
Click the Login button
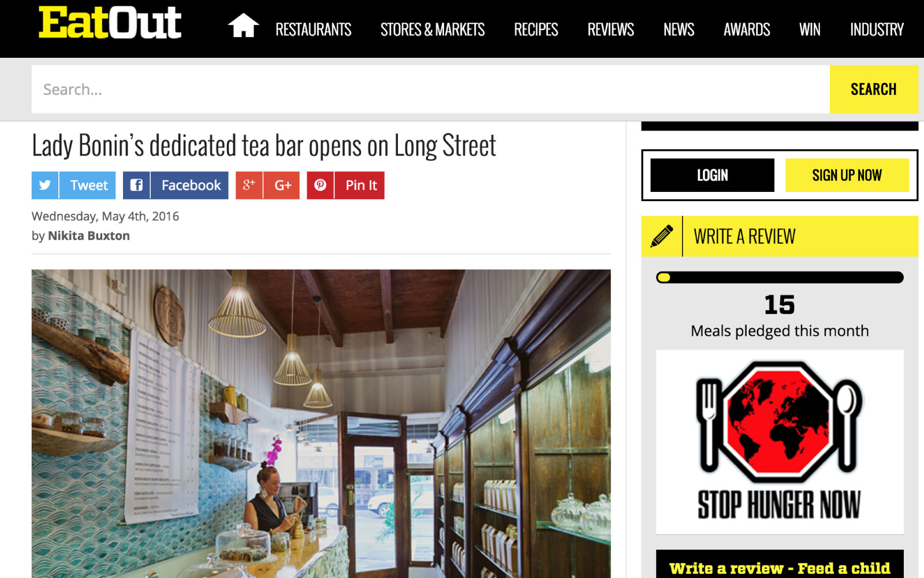[712, 175]
